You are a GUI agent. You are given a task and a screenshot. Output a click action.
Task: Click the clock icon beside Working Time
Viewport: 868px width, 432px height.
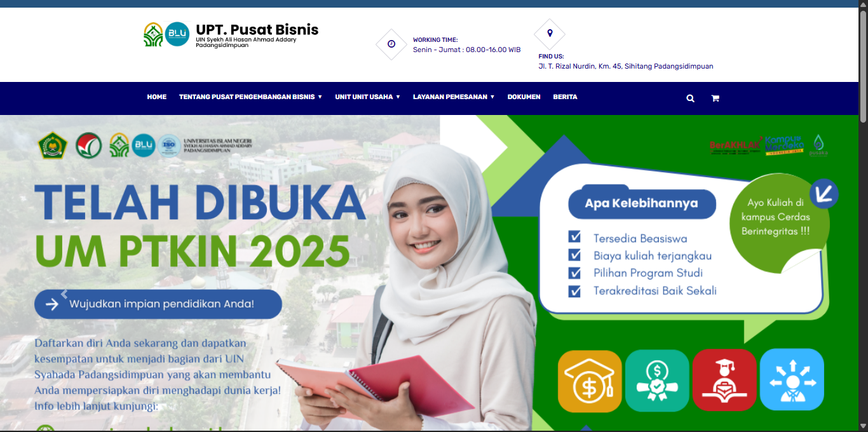[x=391, y=44]
